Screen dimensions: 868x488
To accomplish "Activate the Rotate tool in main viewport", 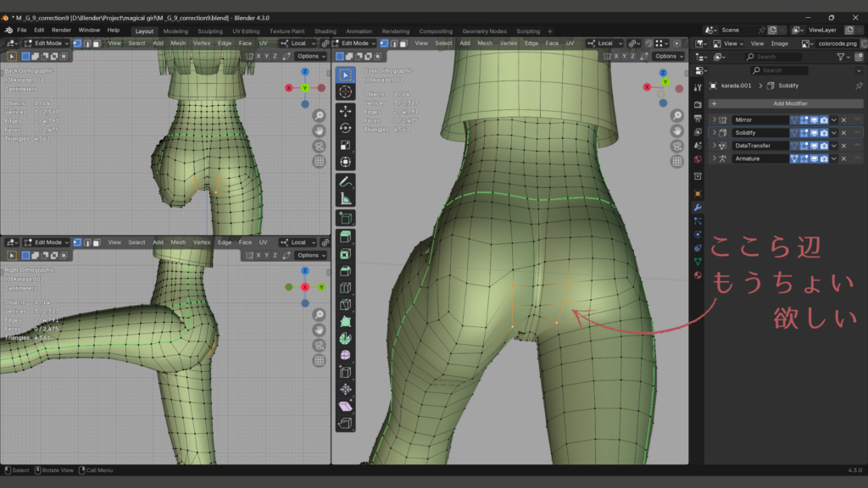I will click(x=346, y=128).
